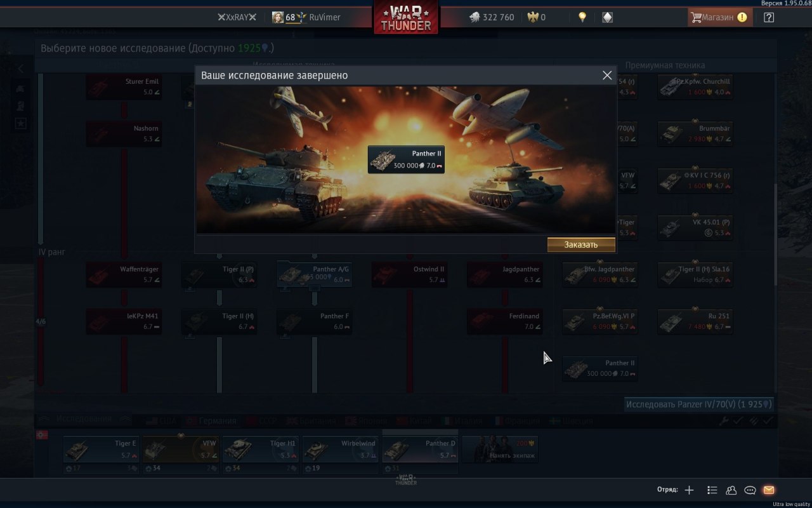Image resolution: width=812 pixels, height=508 pixels.
Task: Click the white diamond icon in top bar
Action: [x=607, y=17]
